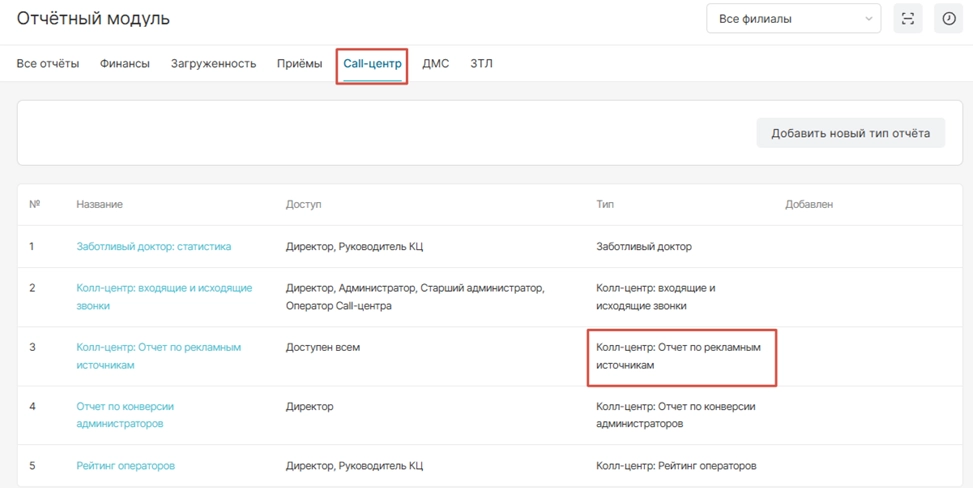Image resolution: width=973 pixels, height=488 pixels.
Task: Select the Загруженность tab
Action: click(213, 64)
